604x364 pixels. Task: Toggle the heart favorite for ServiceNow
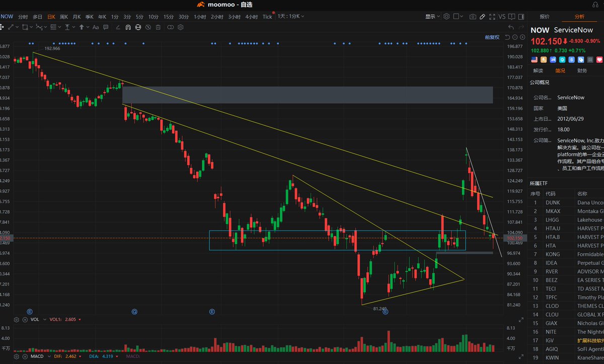click(599, 59)
